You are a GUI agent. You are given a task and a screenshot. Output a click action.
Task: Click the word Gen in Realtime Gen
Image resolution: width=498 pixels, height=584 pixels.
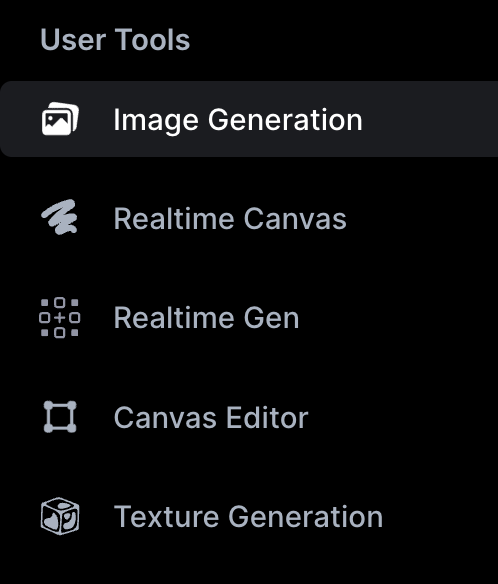pyautogui.click(x=271, y=318)
